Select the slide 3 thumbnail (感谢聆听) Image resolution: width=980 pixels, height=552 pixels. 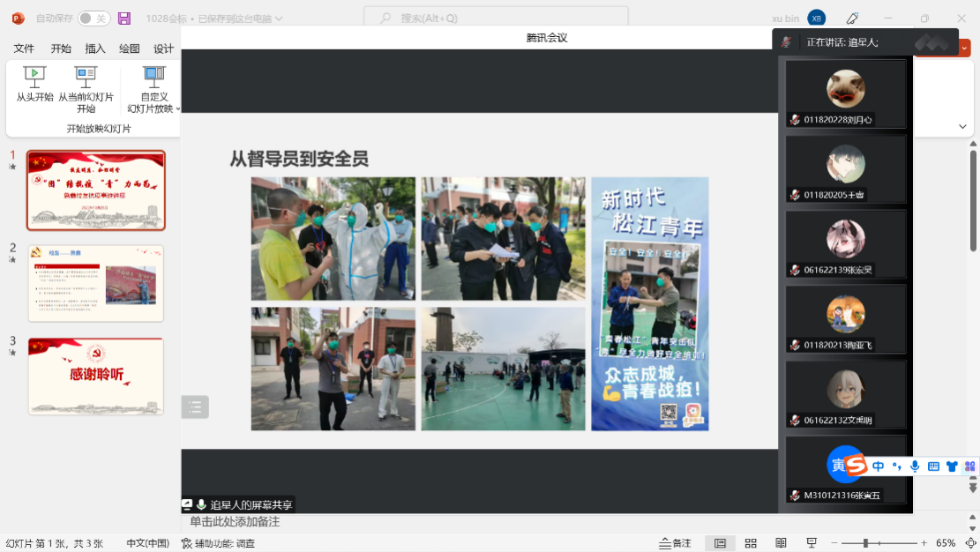[95, 376]
